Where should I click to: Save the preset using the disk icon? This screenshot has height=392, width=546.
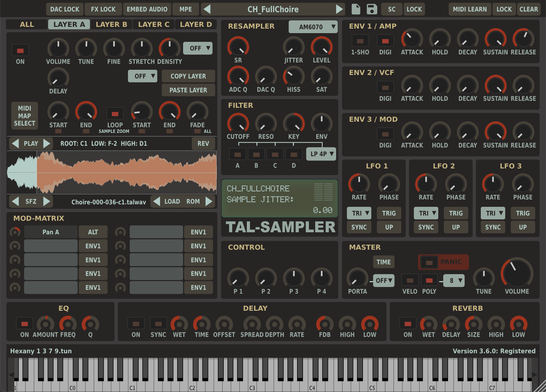coord(372,9)
